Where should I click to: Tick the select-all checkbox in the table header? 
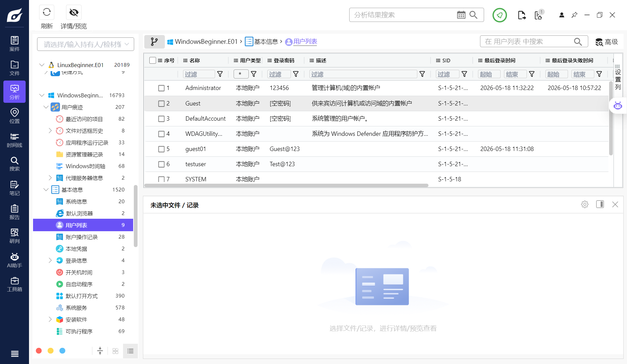coord(153,60)
